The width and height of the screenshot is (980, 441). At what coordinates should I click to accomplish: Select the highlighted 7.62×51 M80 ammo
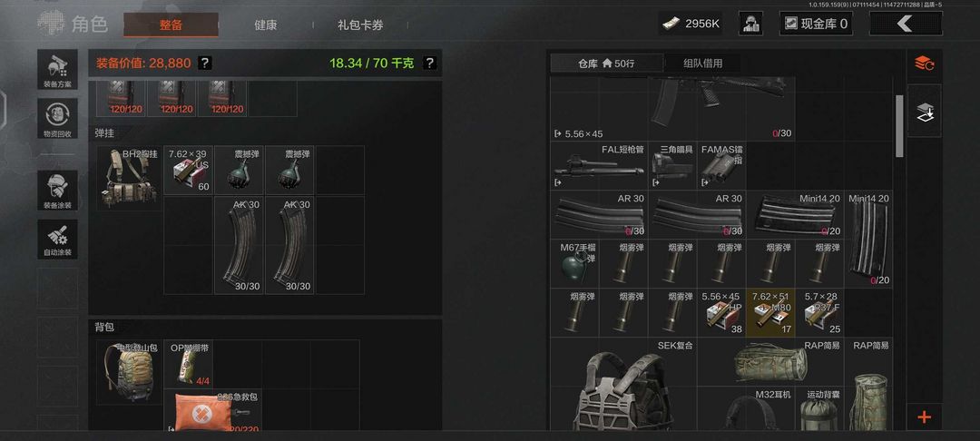[x=770, y=312]
